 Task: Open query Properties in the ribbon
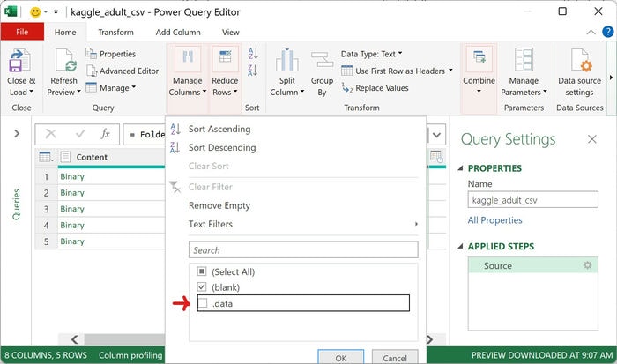pos(110,54)
